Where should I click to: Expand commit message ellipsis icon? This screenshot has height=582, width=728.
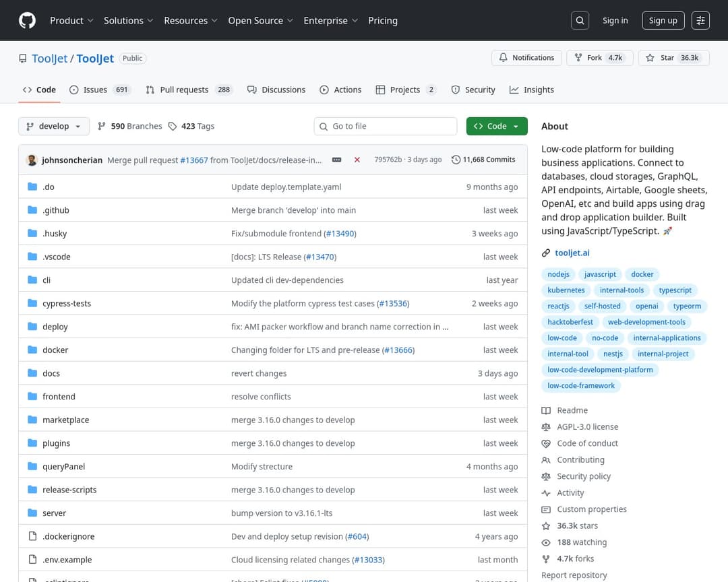coord(337,160)
